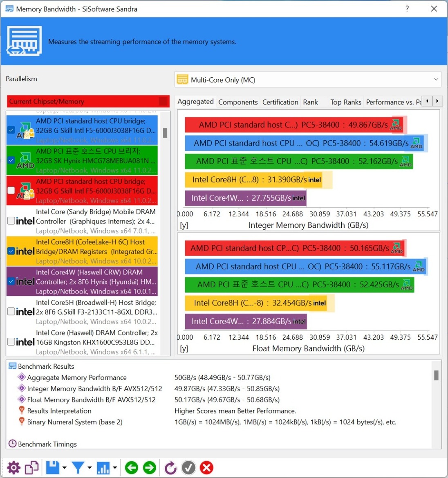Screen dimensions: 448x478
Task: Click the red color swatch in Current Chipset header
Action: point(164,101)
